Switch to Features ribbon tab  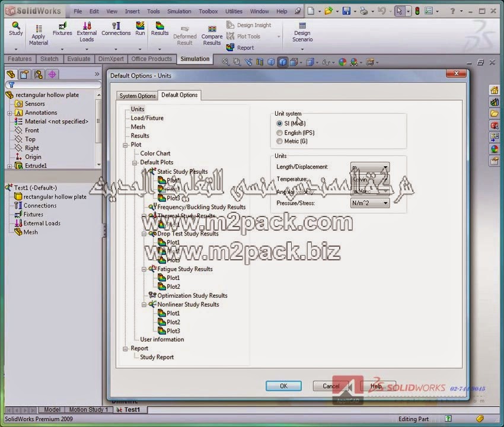coord(20,59)
